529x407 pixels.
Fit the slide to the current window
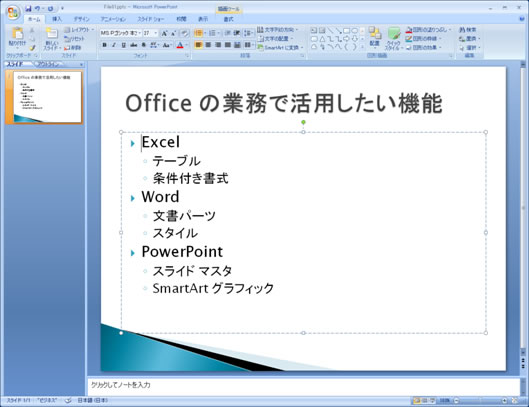[x=515, y=401]
